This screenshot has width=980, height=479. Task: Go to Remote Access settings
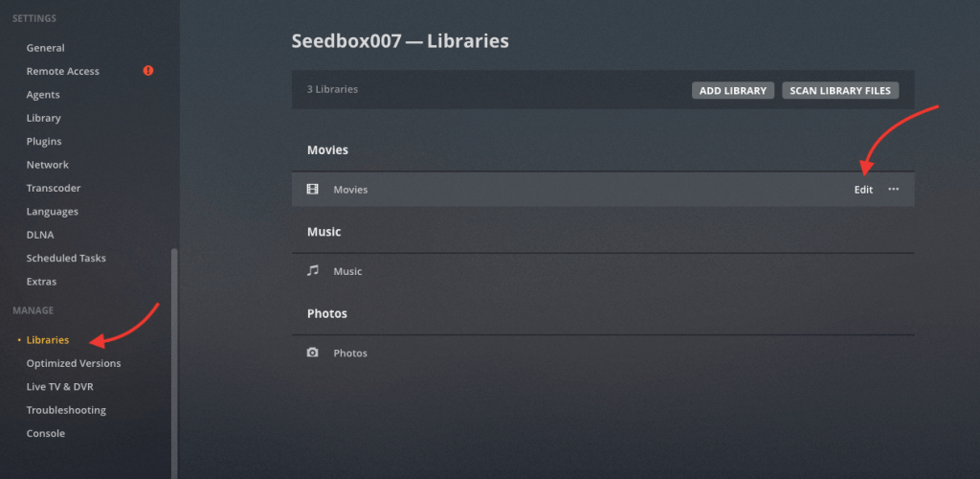pyautogui.click(x=63, y=71)
